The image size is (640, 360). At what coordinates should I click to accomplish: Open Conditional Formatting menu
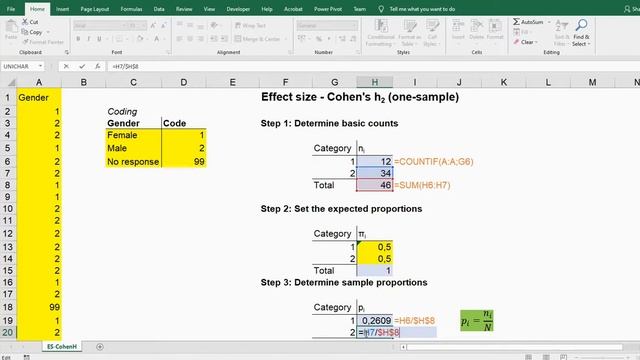click(x=380, y=33)
